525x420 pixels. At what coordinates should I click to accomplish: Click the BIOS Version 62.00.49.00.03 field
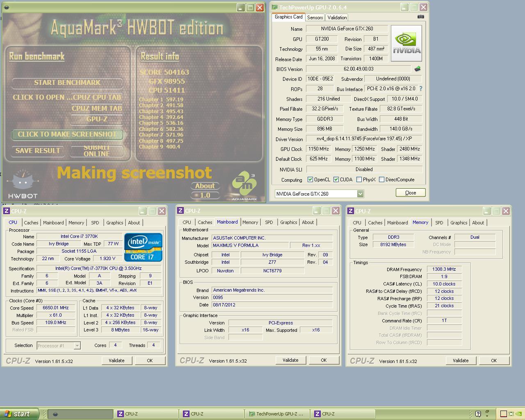[358, 69]
